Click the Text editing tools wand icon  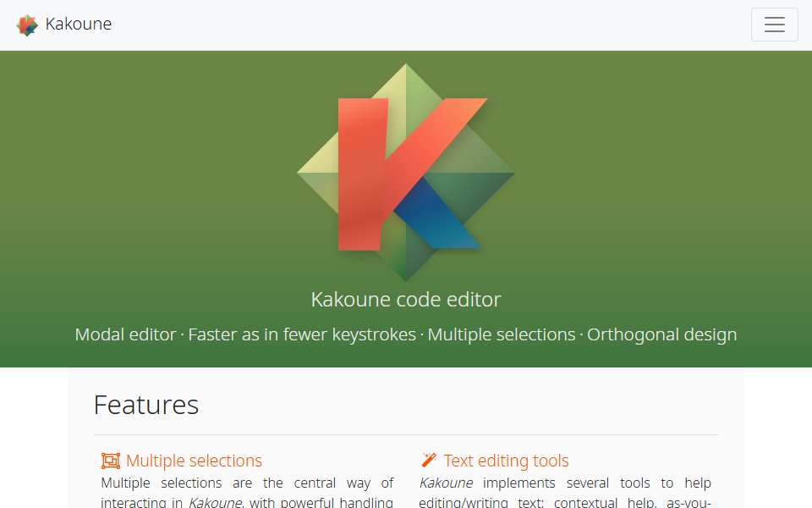[x=429, y=460]
